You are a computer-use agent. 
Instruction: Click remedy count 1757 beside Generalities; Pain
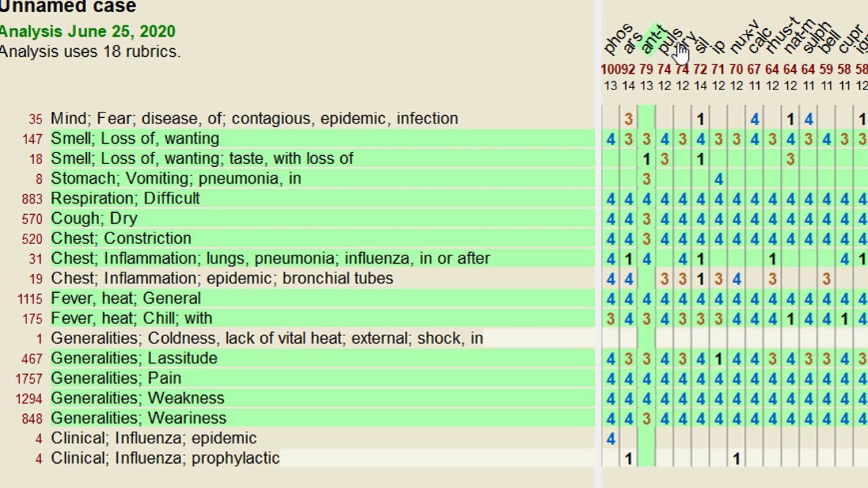[28, 379]
